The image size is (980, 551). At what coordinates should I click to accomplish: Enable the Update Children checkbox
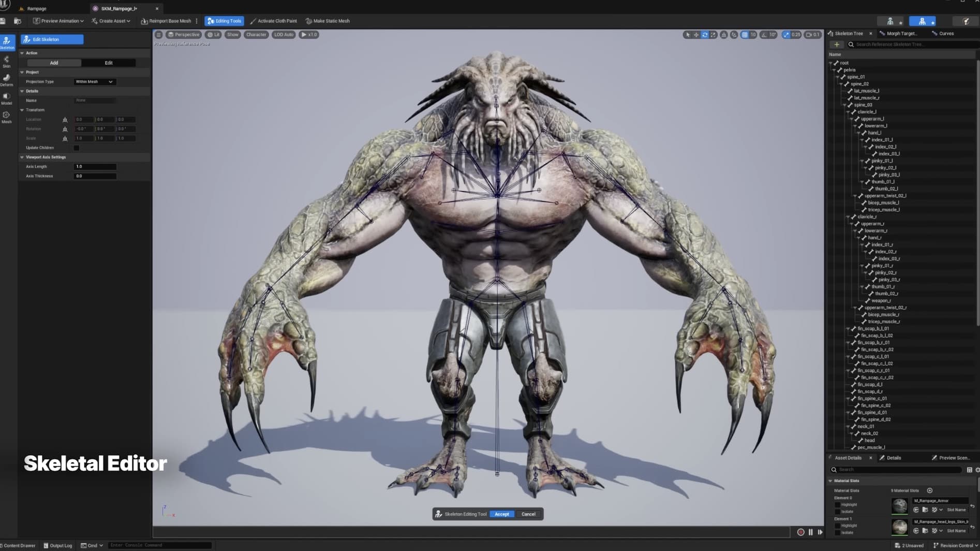tap(77, 148)
